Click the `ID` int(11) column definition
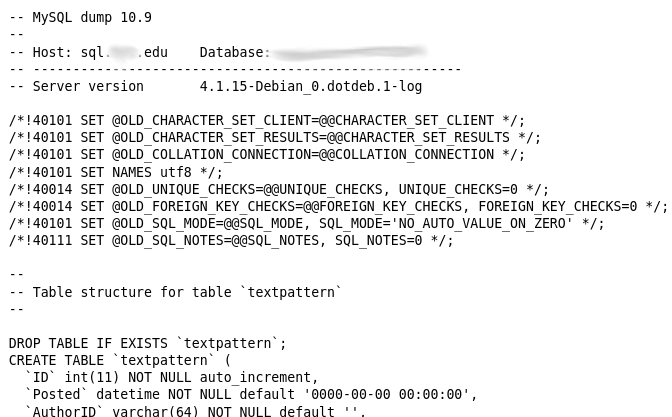This screenshot has height=417, width=672. 171,378
